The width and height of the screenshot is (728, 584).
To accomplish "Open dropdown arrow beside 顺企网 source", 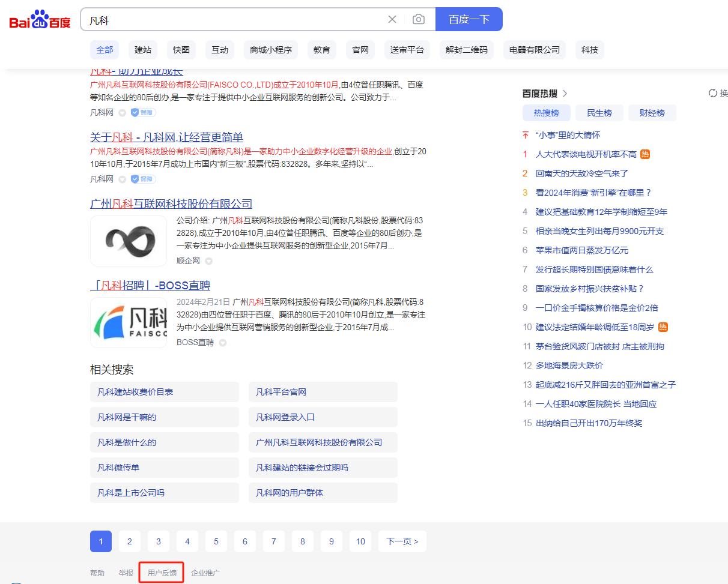I will coord(208,261).
